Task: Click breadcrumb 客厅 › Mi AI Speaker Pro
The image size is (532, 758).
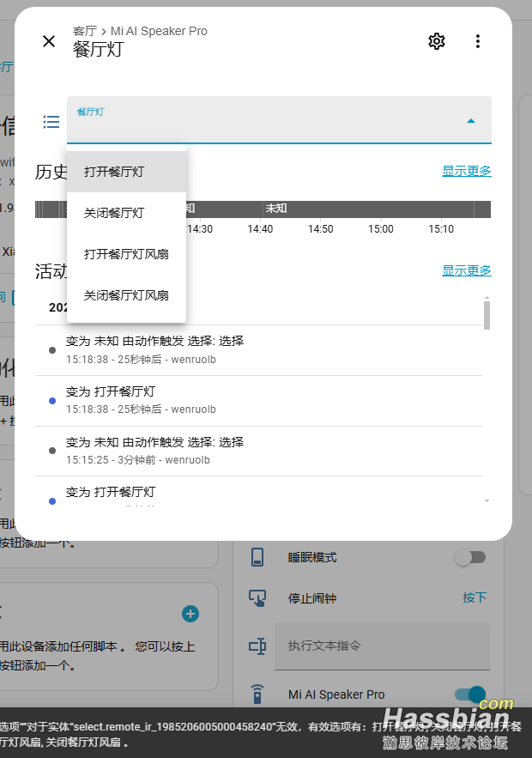Action: point(140,31)
